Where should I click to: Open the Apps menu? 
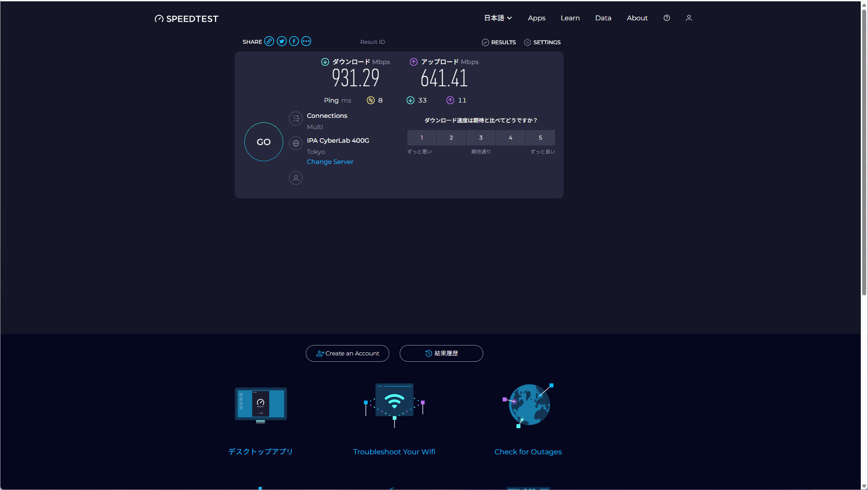[537, 18]
